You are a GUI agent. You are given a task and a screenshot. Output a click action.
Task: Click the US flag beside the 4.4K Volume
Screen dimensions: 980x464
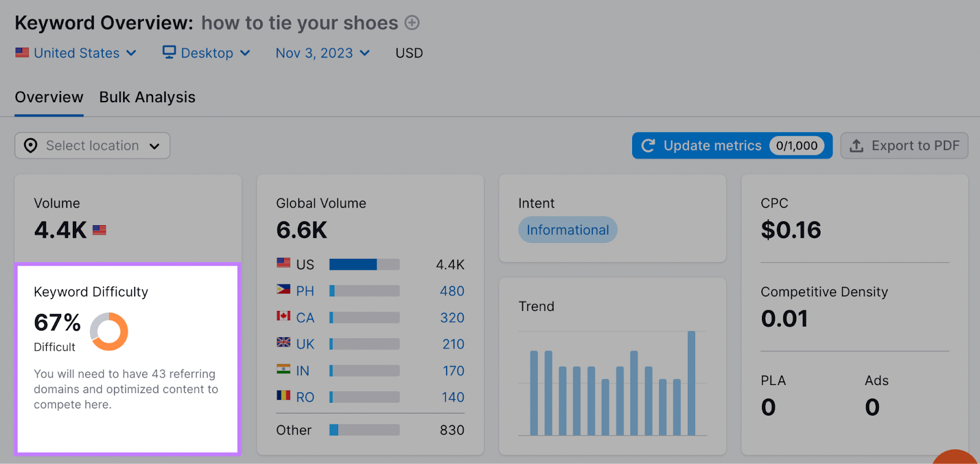coord(99,230)
